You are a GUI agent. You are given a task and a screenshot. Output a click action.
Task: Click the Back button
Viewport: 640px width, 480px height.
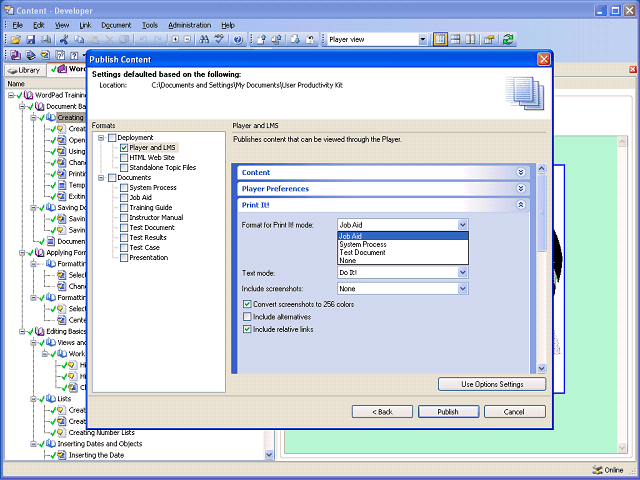pyautogui.click(x=382, y=412)
